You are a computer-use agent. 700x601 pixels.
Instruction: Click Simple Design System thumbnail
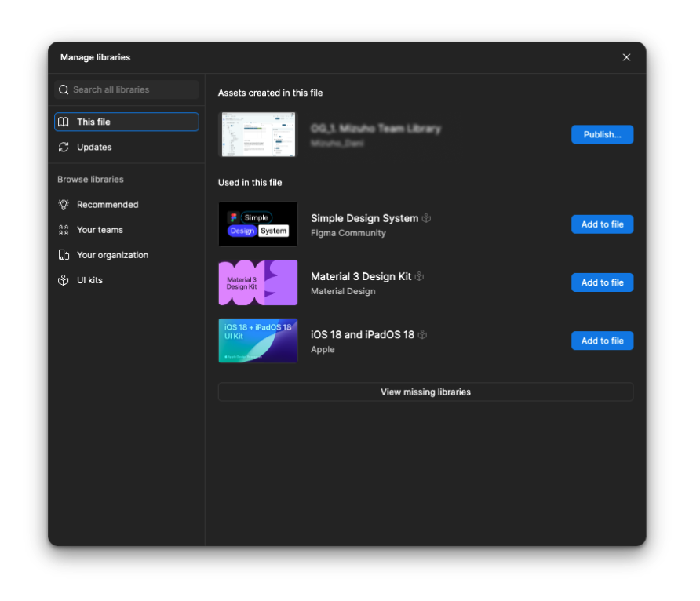tap(258, 224)
